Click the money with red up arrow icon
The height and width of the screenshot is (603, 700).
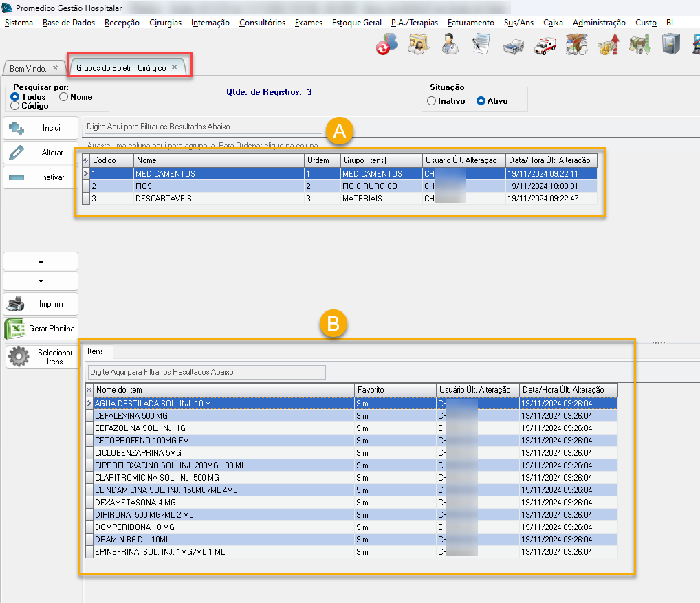click(608, 45)
